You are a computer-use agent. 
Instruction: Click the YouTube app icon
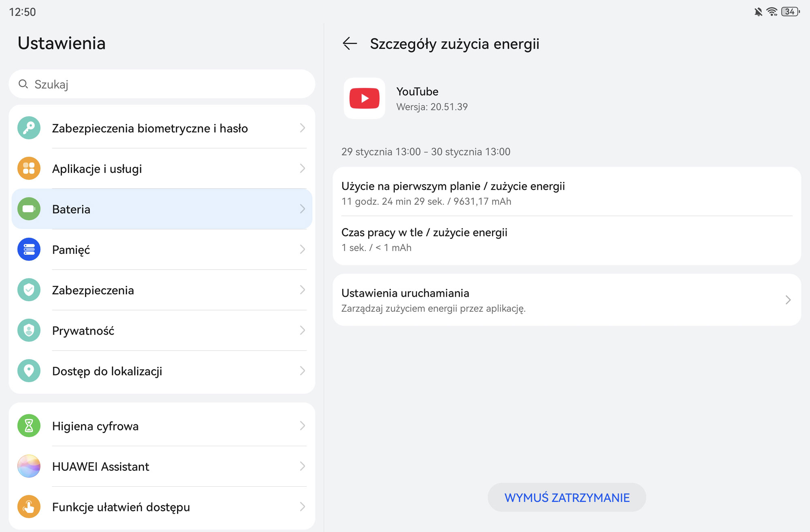pos(364,98)
